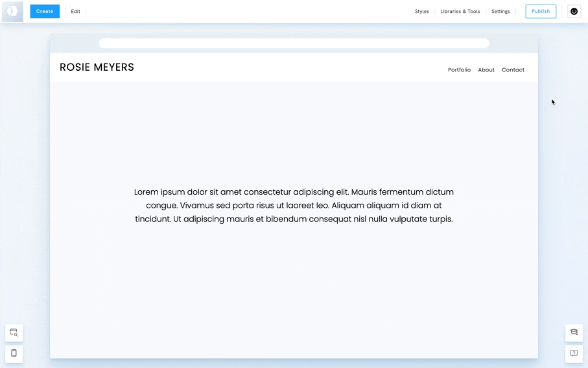This screenshot has width=588, height=368.
Task: Switch to mobile device view
Action: (14, 354)
